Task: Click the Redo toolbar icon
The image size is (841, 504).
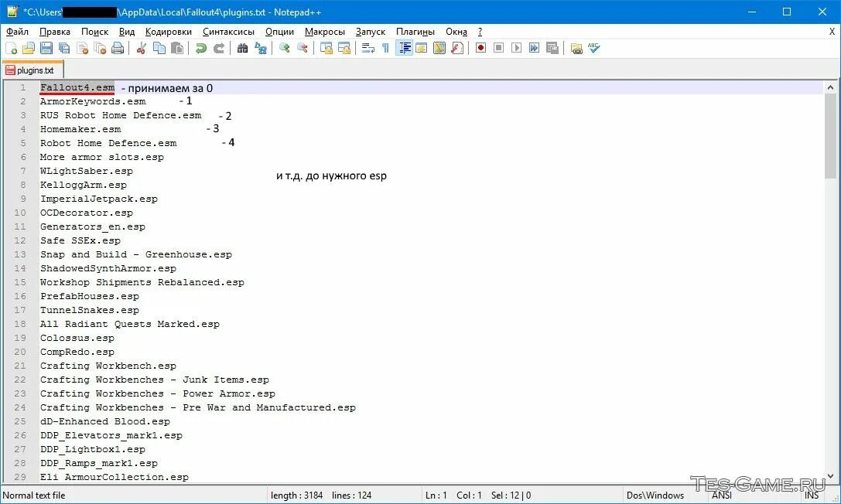Action: (219, 48)
